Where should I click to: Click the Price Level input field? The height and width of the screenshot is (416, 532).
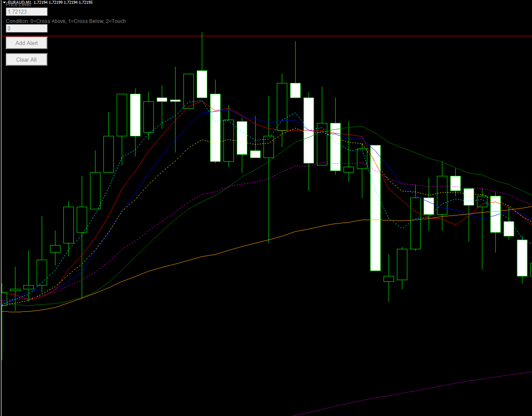[26, 12]
